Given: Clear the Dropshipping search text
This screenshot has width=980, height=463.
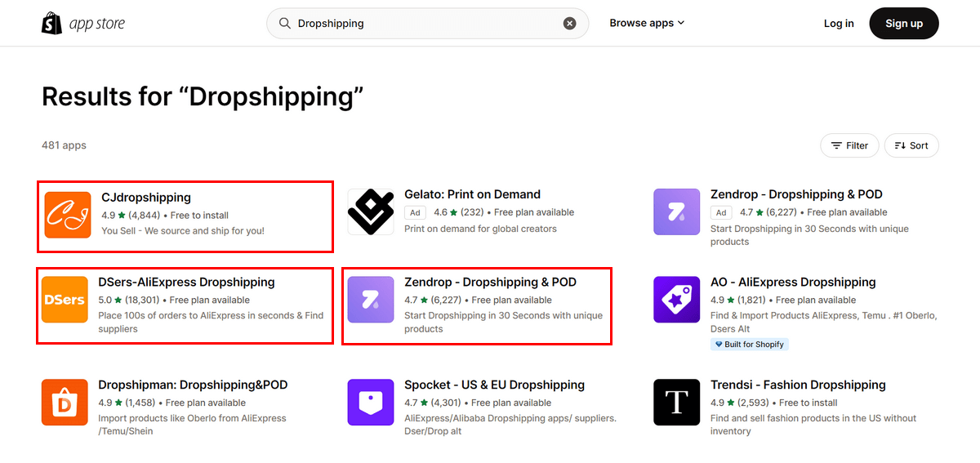Looking at the screenshot, I should (x=570, y=24).
